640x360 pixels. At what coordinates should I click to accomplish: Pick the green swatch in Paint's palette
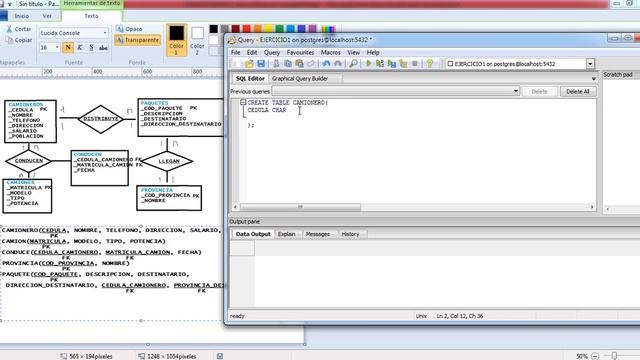click(280, 29)
